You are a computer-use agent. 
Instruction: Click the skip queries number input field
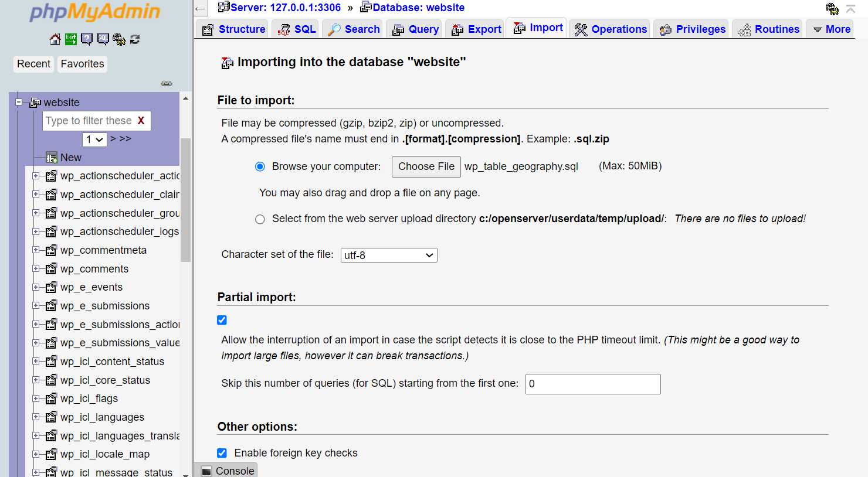click(x=592, y=384)
